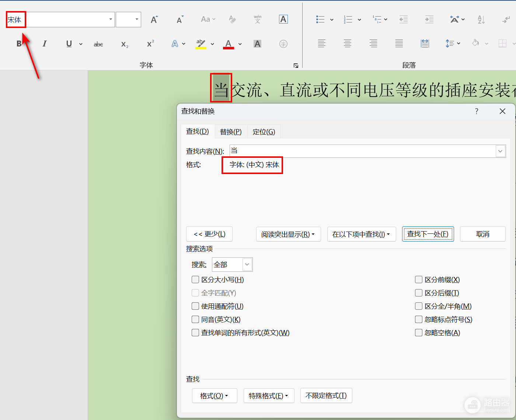
Task: Click the Enclosed Characters icon
Action: click(283, 44)
